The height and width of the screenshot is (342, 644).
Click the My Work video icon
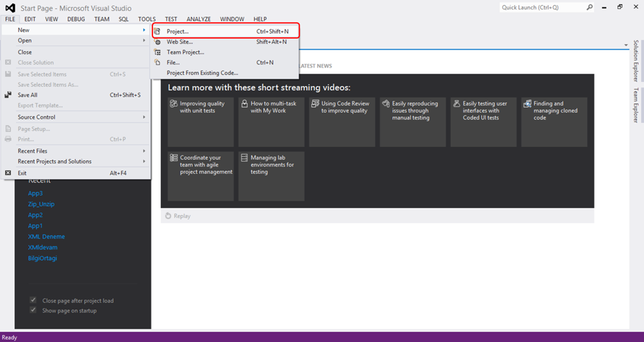click(244, 104)
